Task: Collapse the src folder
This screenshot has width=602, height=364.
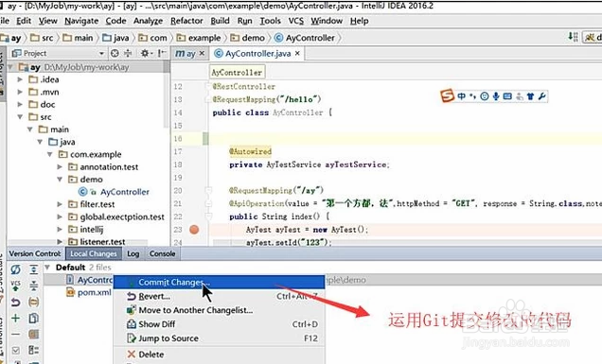Action: [20, 117]
